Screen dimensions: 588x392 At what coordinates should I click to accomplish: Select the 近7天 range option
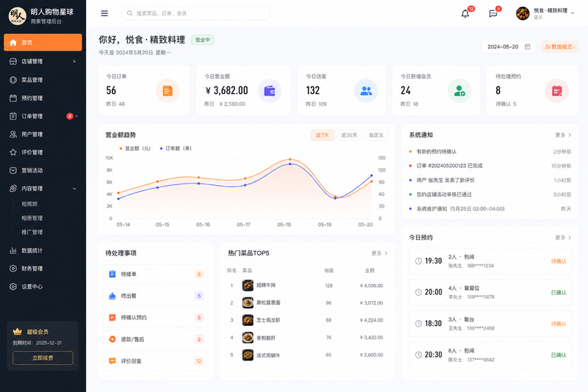click(322, 135)
